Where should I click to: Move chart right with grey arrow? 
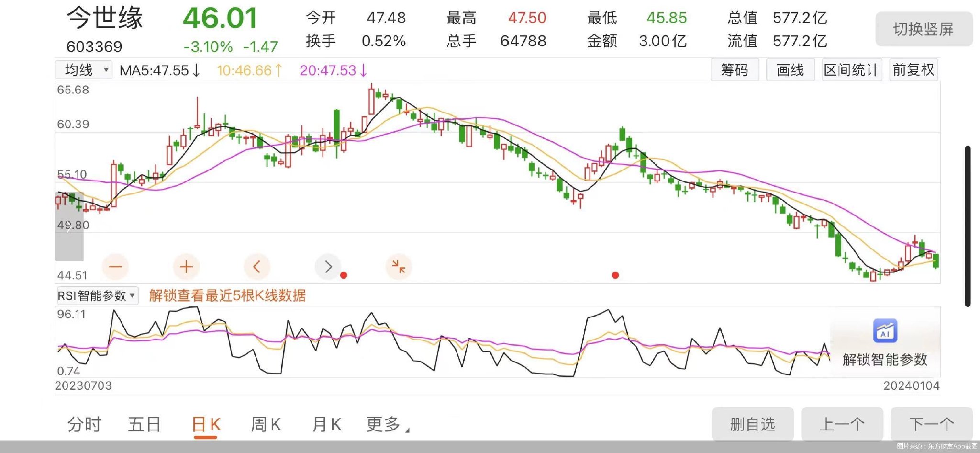[328, 267]
